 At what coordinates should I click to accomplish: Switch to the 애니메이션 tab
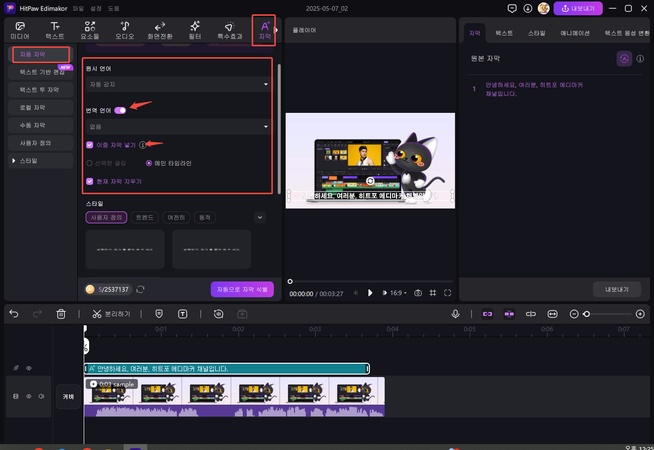pos(575,33)
